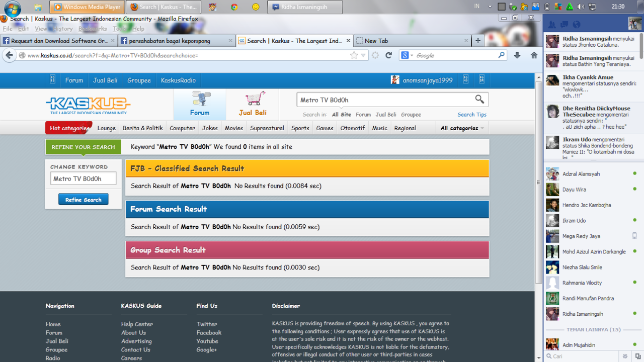Open chat with Adzral Alamsyah
This screenshot has height=362, width=644.
(x=592, y=174)
